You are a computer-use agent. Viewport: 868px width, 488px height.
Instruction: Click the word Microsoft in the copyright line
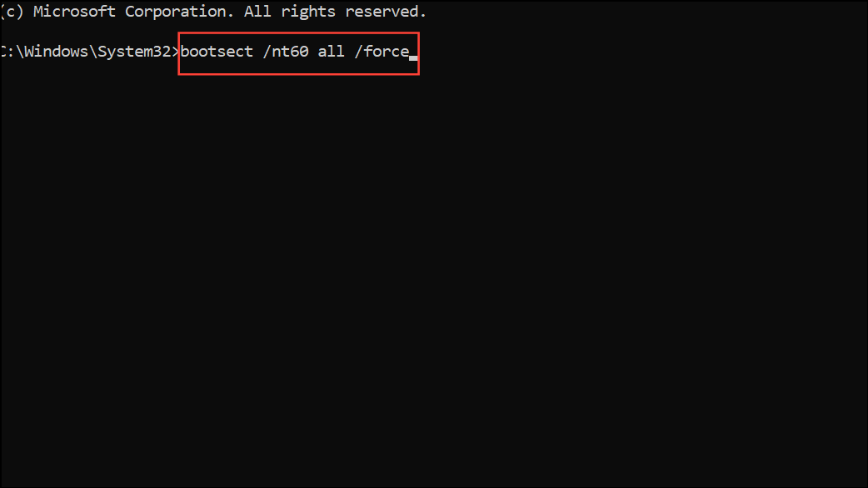(x=74, y=12)
